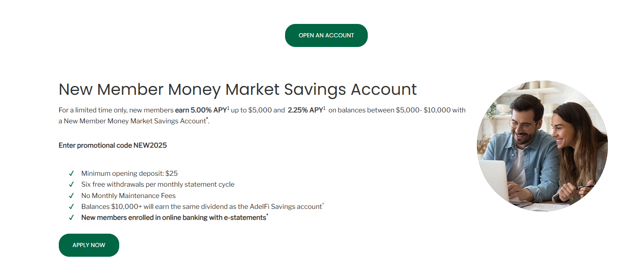Image resolution: width=644 pixels, height=271 pixels.
Task: Click the asterisk after AdelFi Savings account
Action: pyautogui.click(x=323, y=204)
